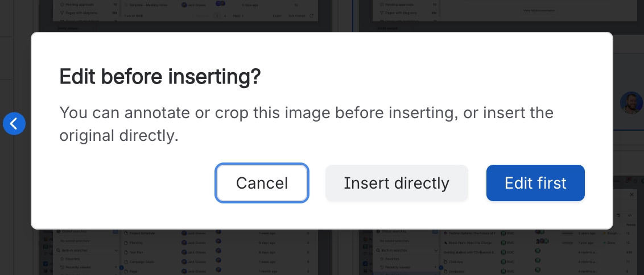
Task: Click the Export option near Bulk change
Action: 277,16
